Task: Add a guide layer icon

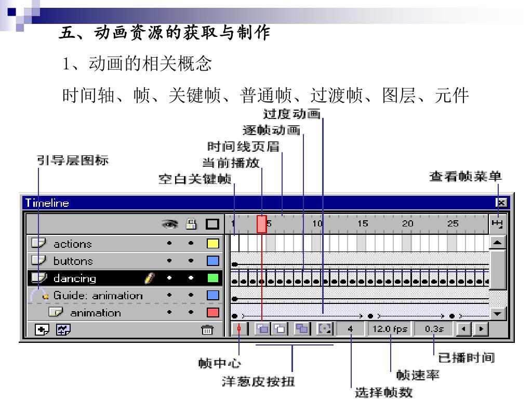Action: click(63, 329)
